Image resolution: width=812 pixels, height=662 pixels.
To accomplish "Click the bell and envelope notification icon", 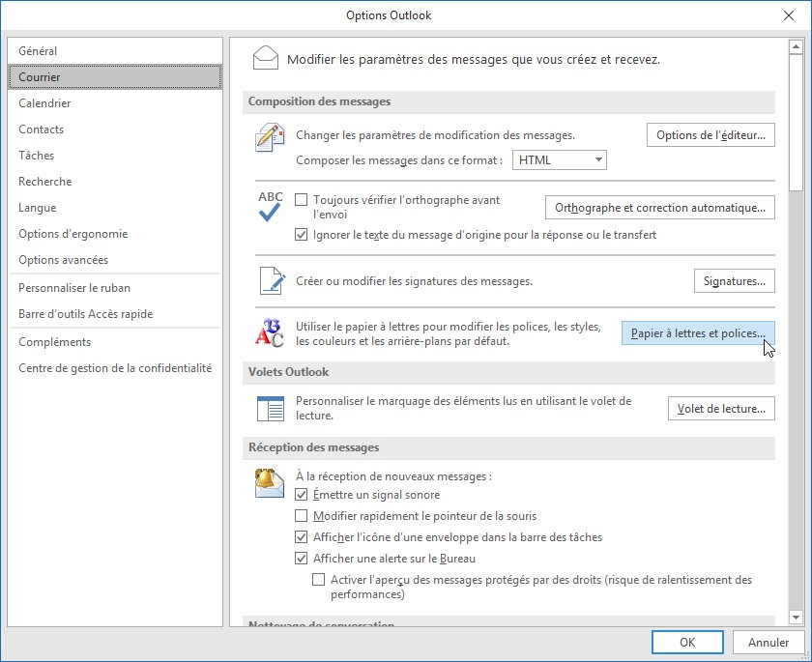I will tap(270, 483).
